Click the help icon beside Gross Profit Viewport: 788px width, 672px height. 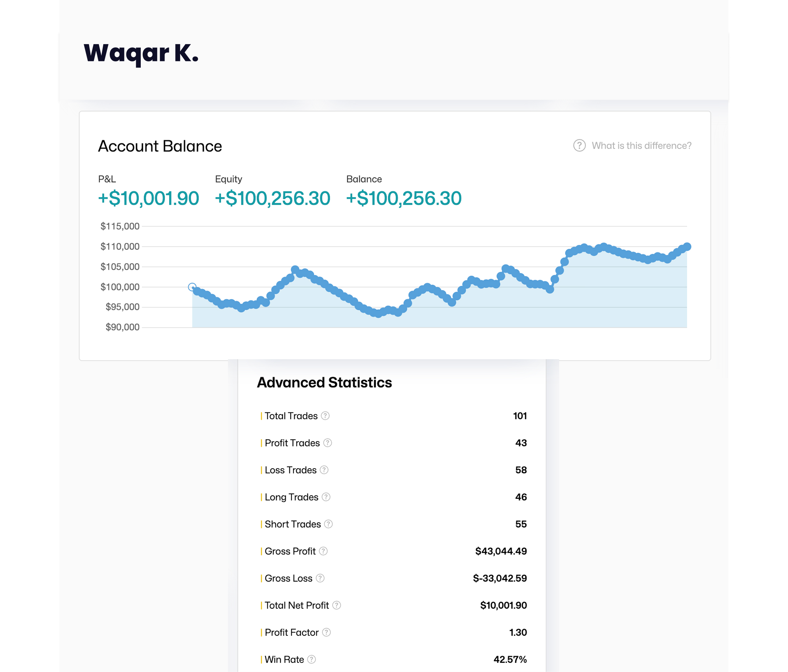pos(323,551)
